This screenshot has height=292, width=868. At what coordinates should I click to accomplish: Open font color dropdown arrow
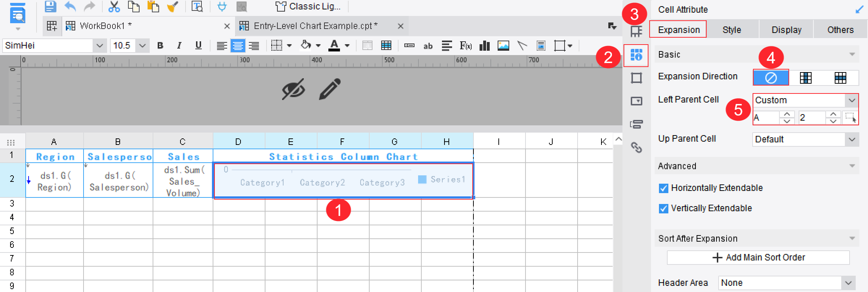(x=347, y=46)
